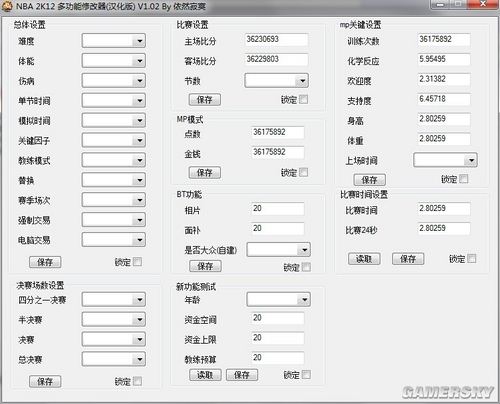500x404 pixels.
Task: Click 读取 in 比赛时间设置 section
Action: click(x=364, y=259)
